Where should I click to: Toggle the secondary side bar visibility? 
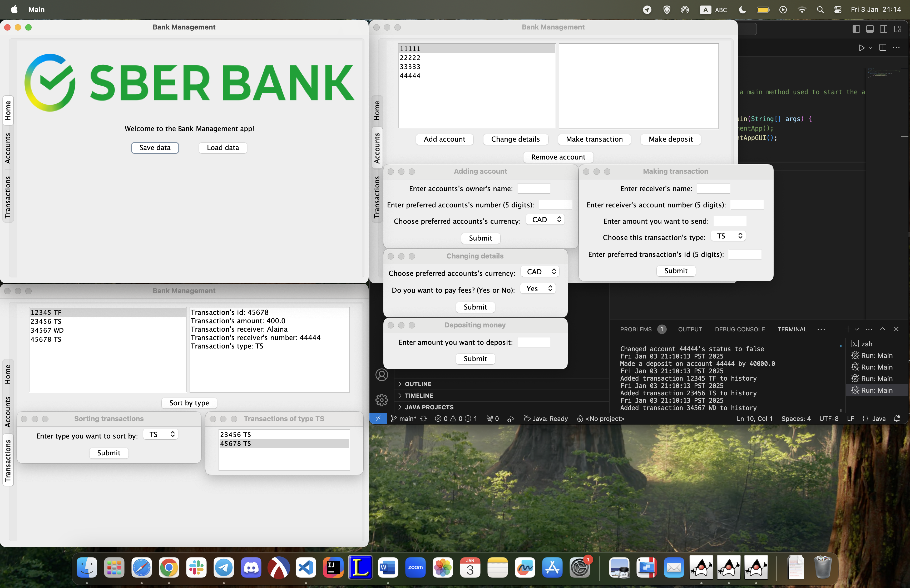point(884,29)
